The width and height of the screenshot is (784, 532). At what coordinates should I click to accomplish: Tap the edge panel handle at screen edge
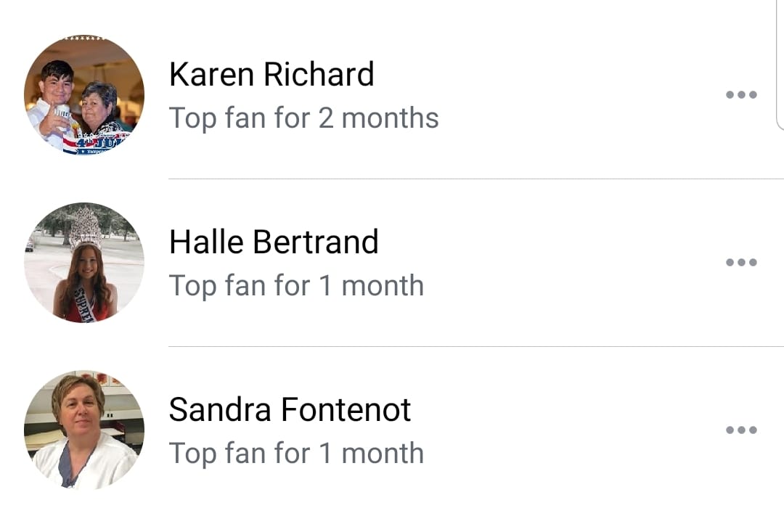[780, 65]
